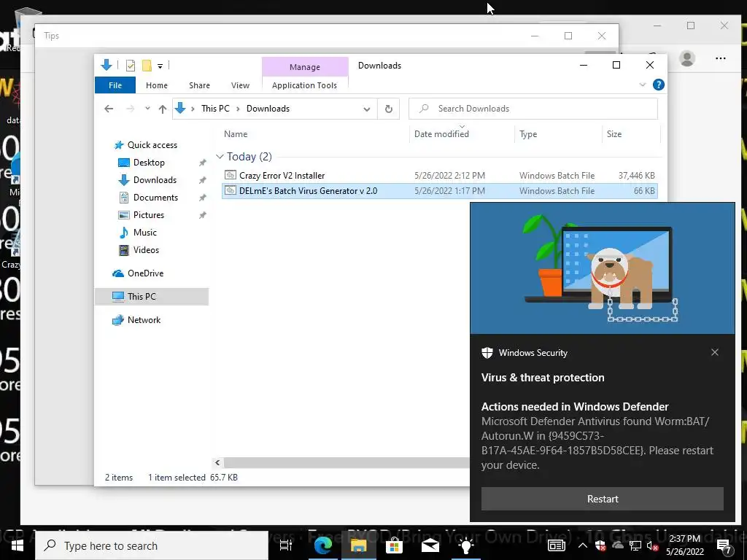Click Downloads in the address breadcrumb
747x560 pixels.
tap(268, 109)
